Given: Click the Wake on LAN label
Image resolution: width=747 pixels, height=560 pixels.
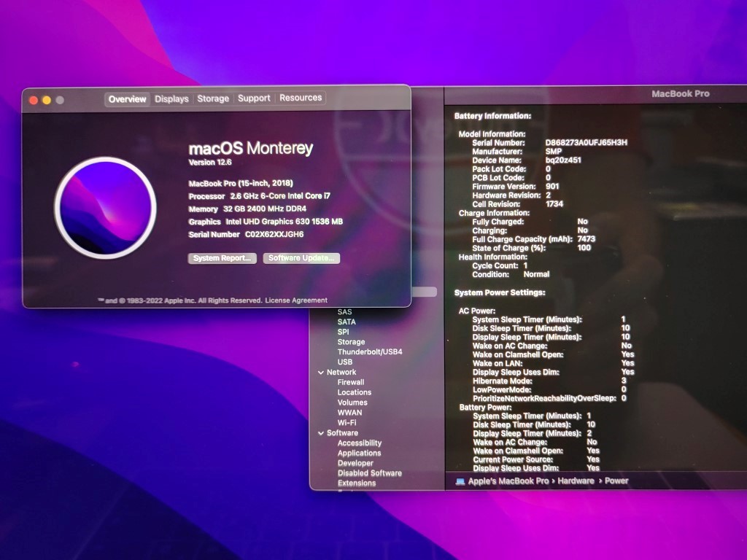Looking at the screenshot, I should pyautogui.click(x=498, y=363).
